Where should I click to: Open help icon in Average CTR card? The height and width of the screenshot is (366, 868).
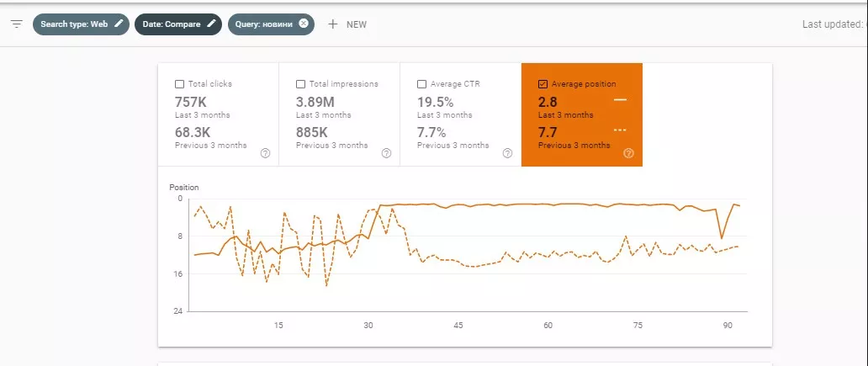pos(508,153)
